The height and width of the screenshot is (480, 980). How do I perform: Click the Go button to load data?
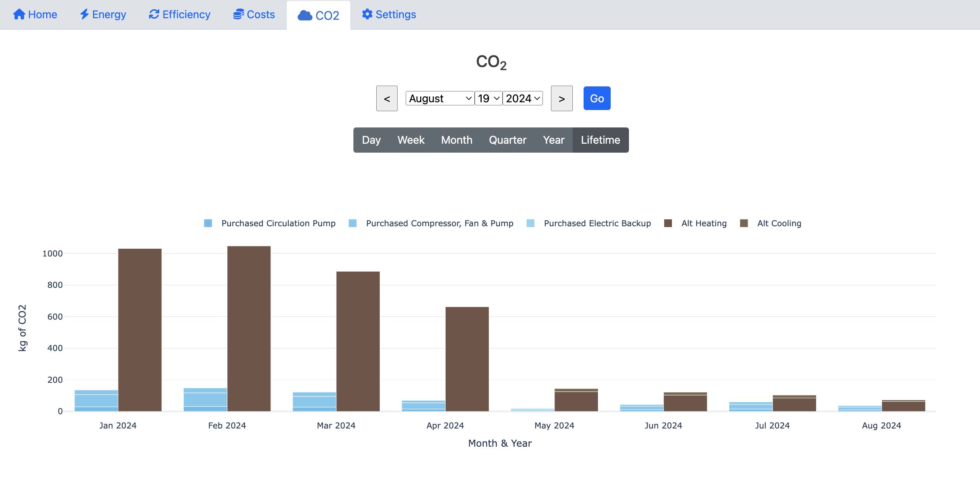click(596, 98)
